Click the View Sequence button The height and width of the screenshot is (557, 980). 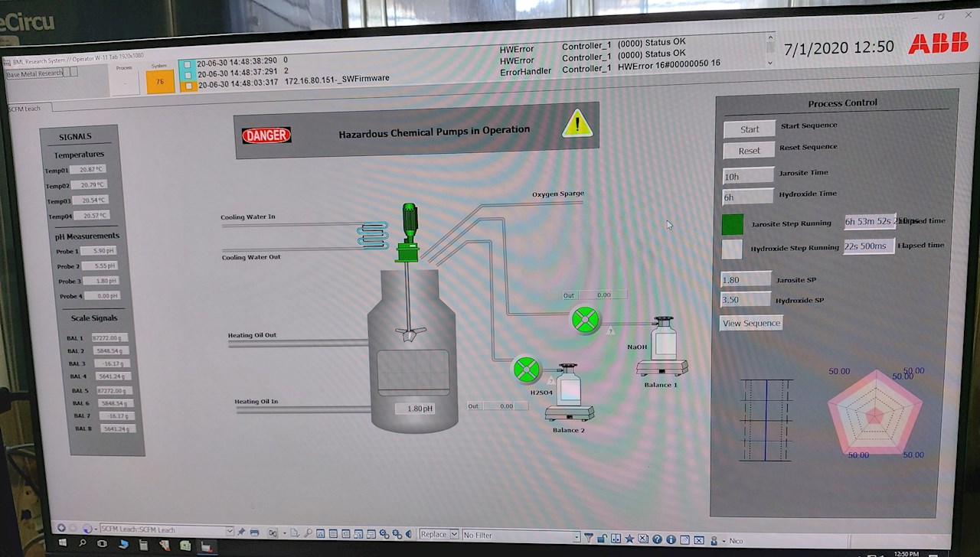click(x=751, y=324)
